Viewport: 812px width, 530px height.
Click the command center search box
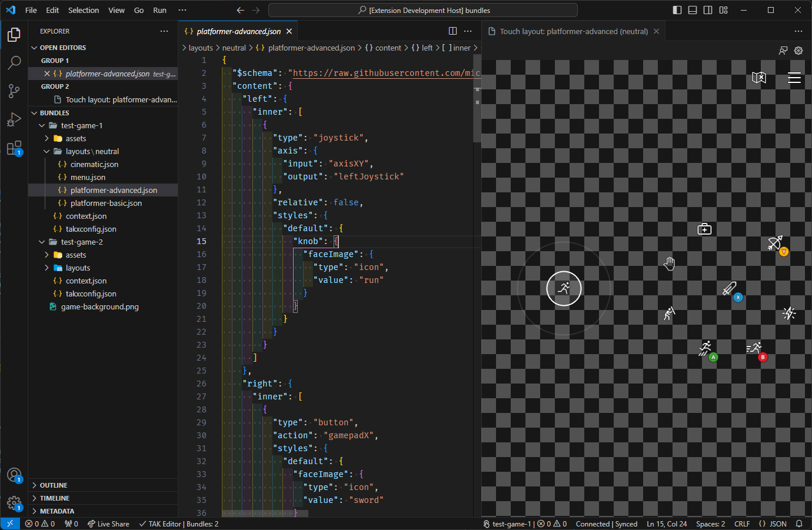pyautogui.click(x=423, y=10)
